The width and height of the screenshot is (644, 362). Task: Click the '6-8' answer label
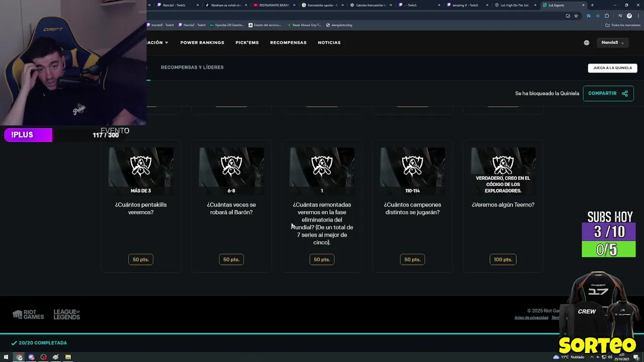[x=231, y=191]
